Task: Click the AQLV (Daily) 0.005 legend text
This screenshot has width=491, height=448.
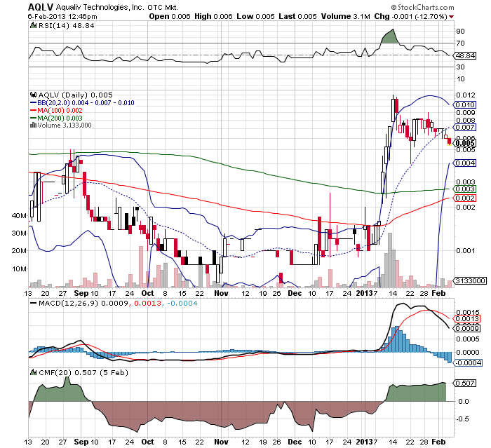Action: point(75,95)
